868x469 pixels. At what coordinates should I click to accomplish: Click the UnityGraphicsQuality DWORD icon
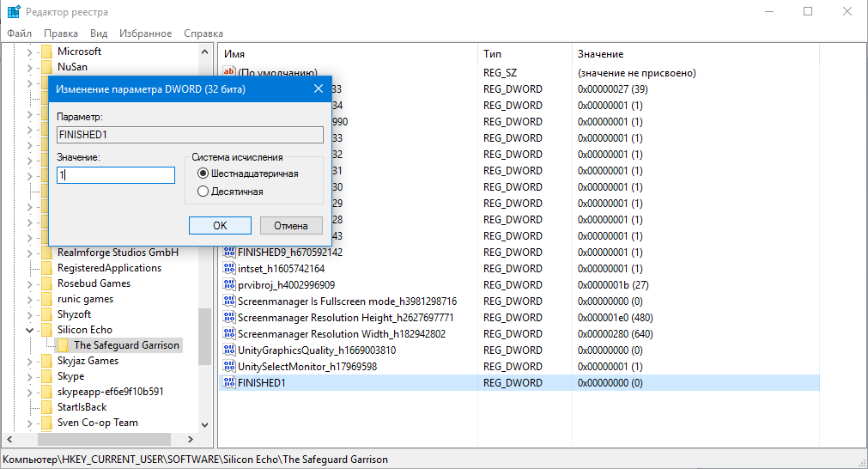pos(229,350)
